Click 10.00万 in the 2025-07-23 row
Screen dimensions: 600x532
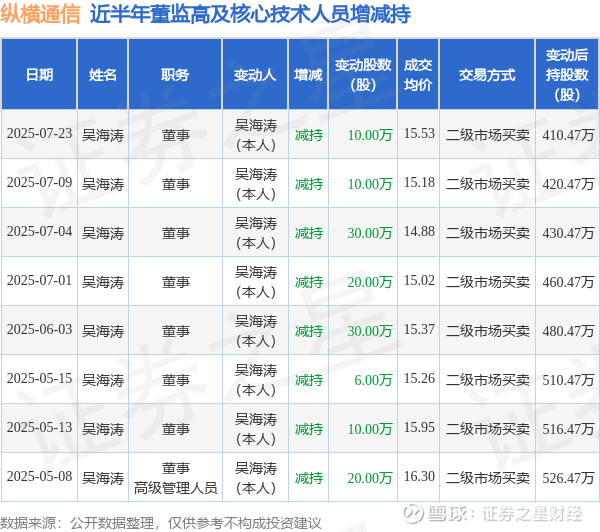(370, 135)
